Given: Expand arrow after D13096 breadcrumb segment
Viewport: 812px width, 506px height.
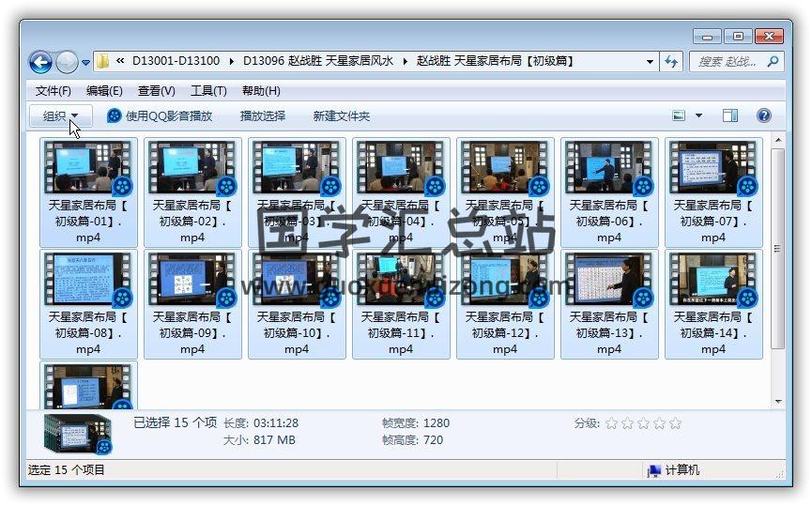Looking at the screenshot, I should [405, 61].
